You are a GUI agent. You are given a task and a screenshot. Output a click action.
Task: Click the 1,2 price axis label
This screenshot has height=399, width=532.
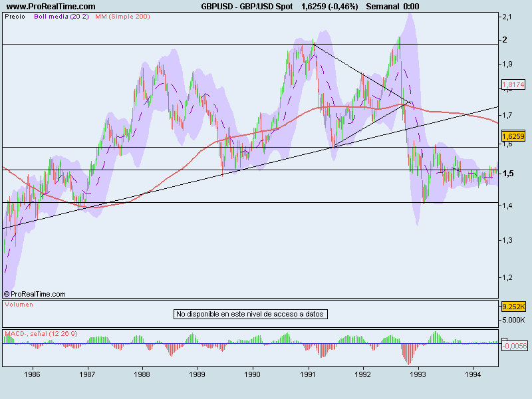[x=507, y=277]
